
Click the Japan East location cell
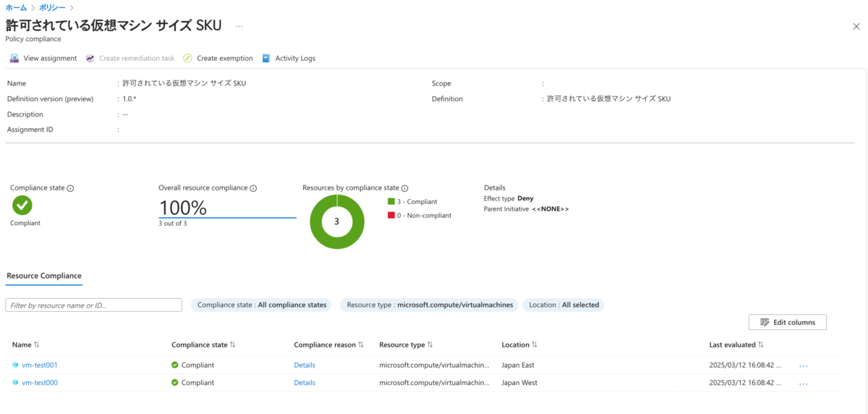point(518,365)
